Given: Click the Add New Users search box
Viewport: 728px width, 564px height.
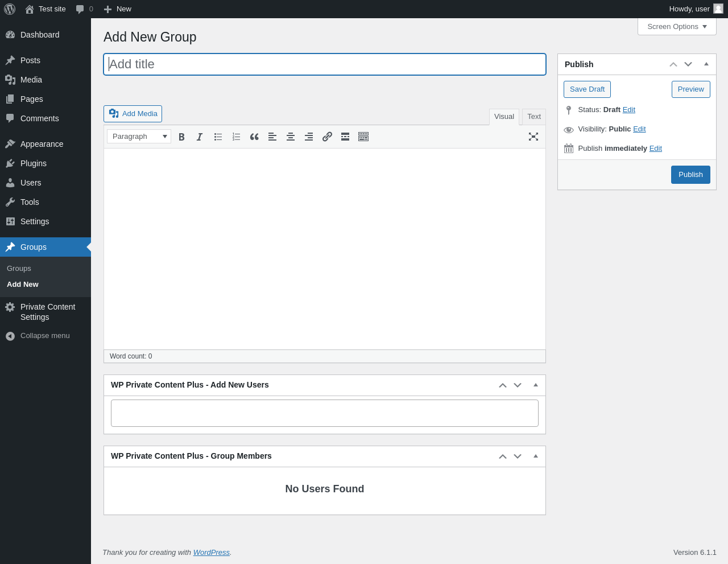Looking at the screenshot, I should point(325,413).
